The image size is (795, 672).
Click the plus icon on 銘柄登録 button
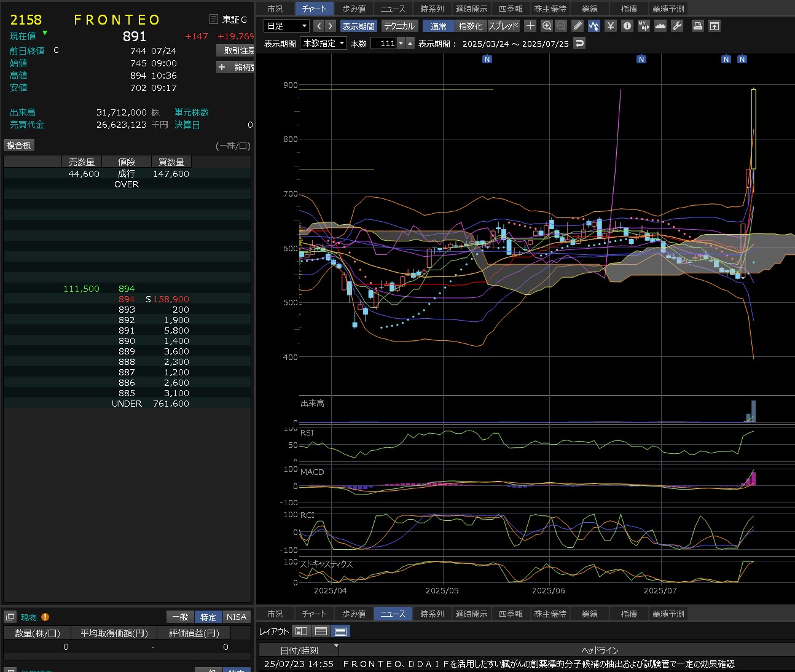222,67
